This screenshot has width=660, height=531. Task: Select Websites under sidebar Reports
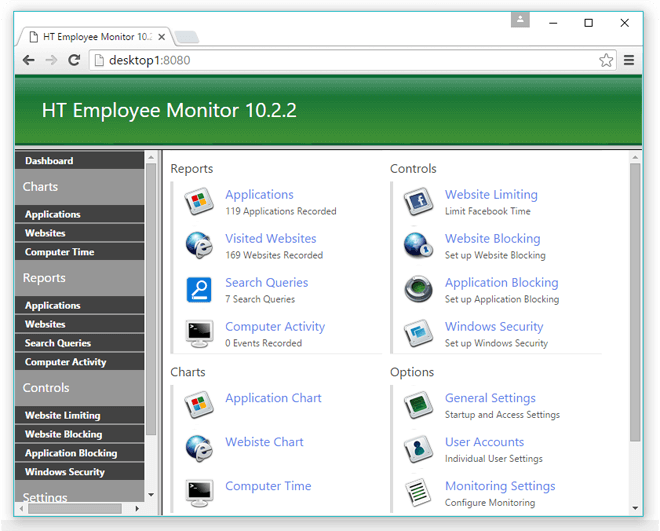pyautogui.click(x=80, y=324)
